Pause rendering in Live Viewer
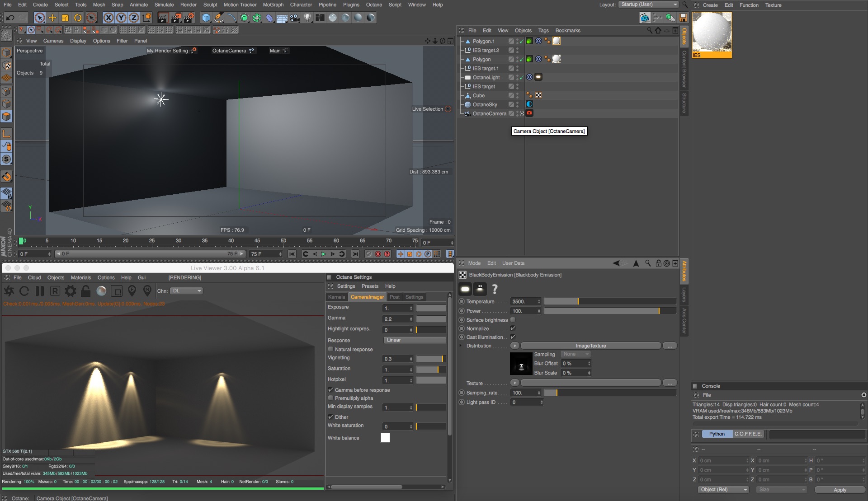Image resolution: width=868 pixels, height=501 pixels. [40, 291]
